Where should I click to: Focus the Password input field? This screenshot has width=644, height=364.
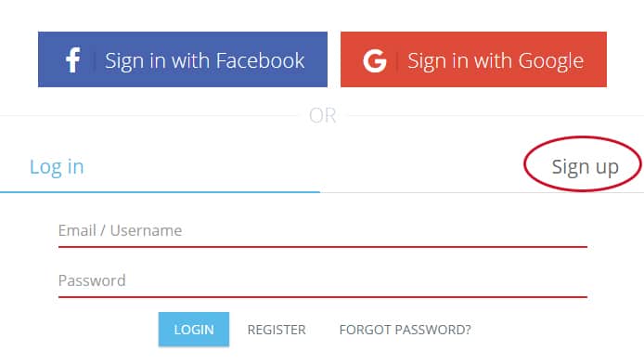click(323, 281)
